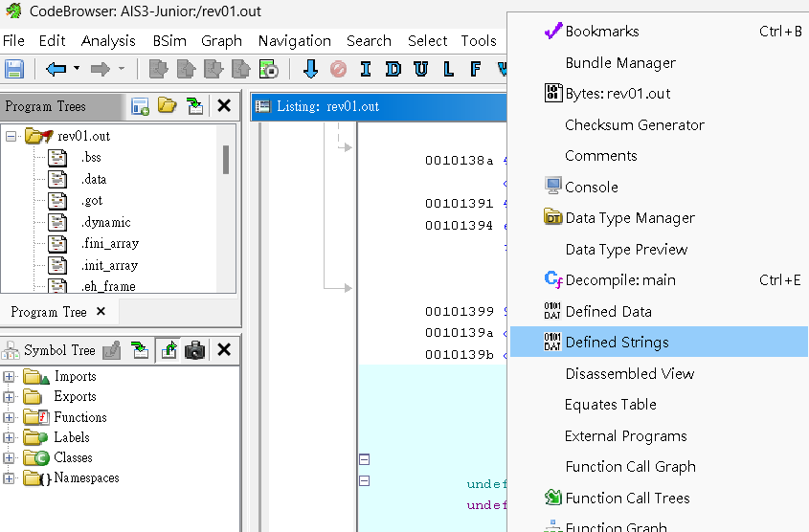The image size is (809, 532).
Task: Click the Listing: rev01.out title bar
Action: pyautogui.click(x=379, y=107)
